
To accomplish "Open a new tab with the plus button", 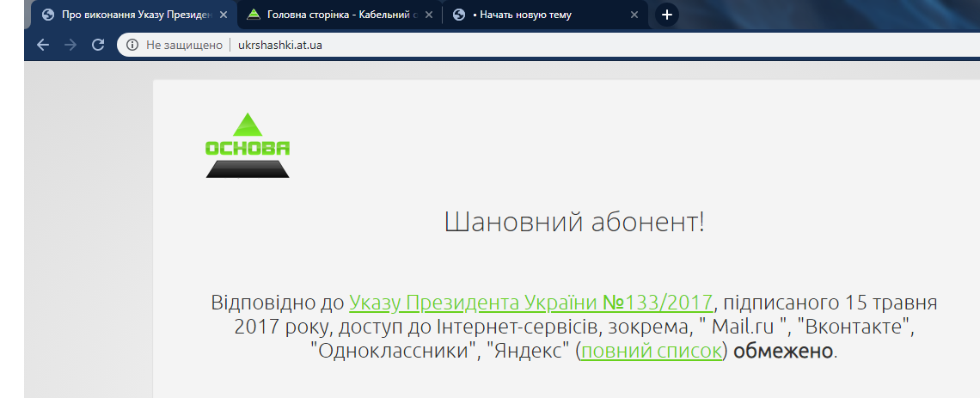I will (x=667, y=15).
